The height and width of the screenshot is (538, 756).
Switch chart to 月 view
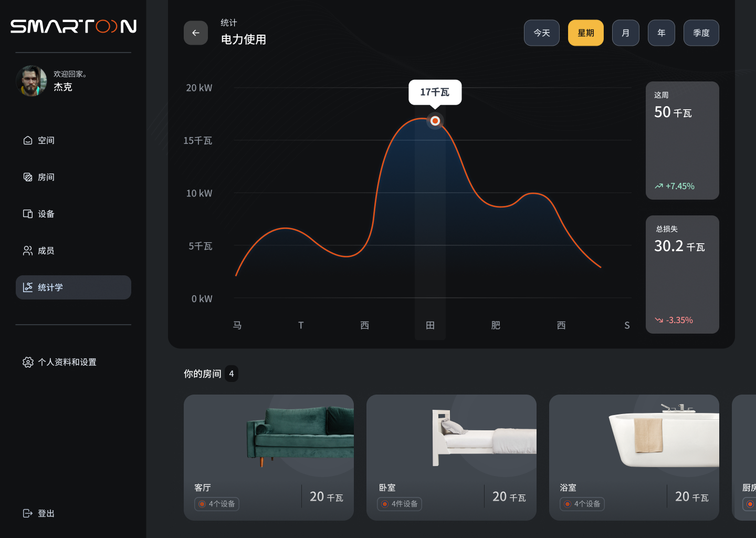625,33
